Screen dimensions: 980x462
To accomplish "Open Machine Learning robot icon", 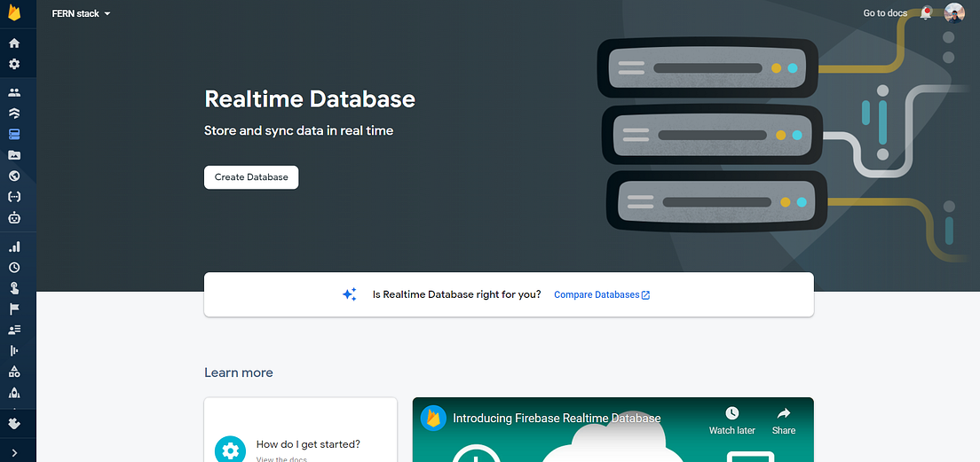I will (13, 218).
